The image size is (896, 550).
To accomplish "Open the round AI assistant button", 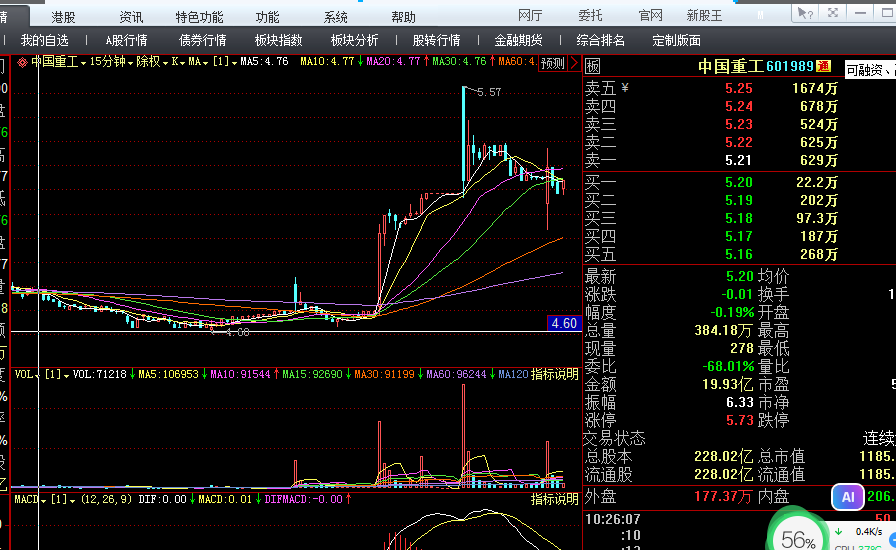I will pyautogui.click(x=848, y=497).
